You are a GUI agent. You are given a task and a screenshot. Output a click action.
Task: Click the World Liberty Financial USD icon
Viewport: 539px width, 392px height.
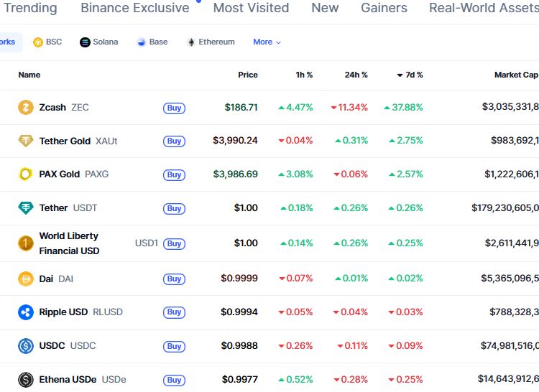26,243
